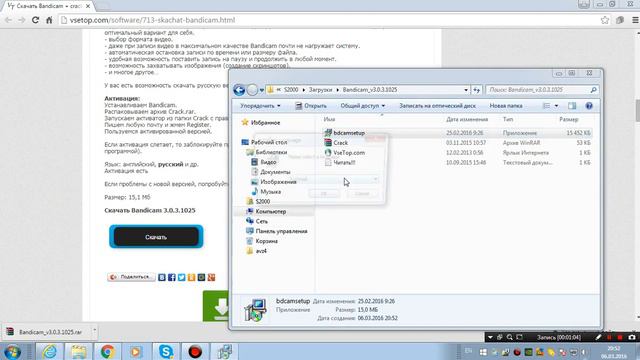Open the Музыка library
The image size is (640, 360).
coord(270,191)
